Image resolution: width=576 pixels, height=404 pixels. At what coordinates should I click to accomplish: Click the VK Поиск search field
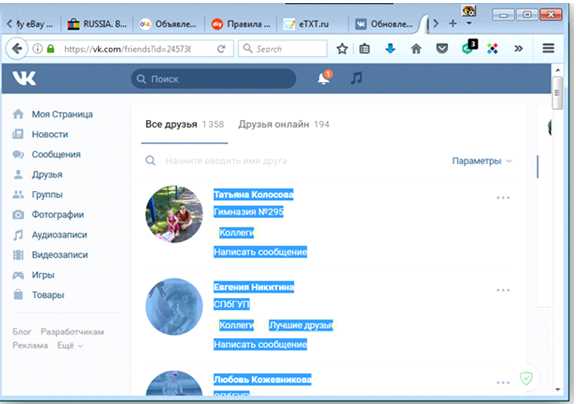pyautogui.click(x=213, y=78)
